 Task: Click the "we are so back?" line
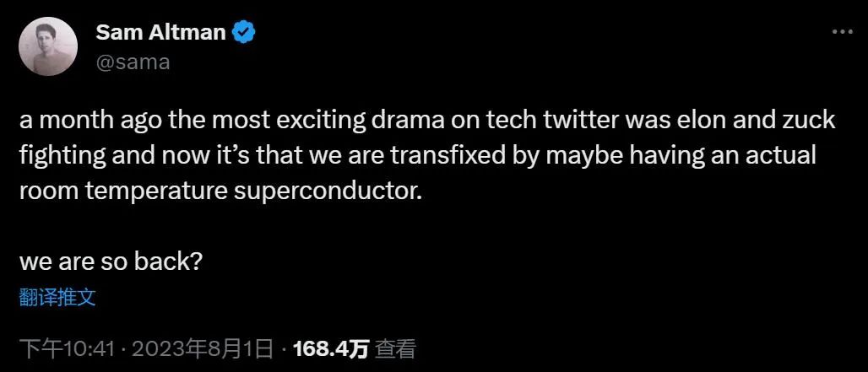coord(110,262)
